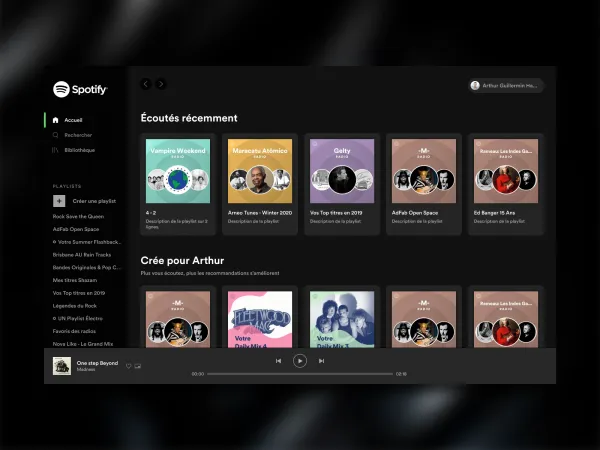The image size is (600, 450).
Task: Click the plus icon for new playlist
Action: coord(59,201)
